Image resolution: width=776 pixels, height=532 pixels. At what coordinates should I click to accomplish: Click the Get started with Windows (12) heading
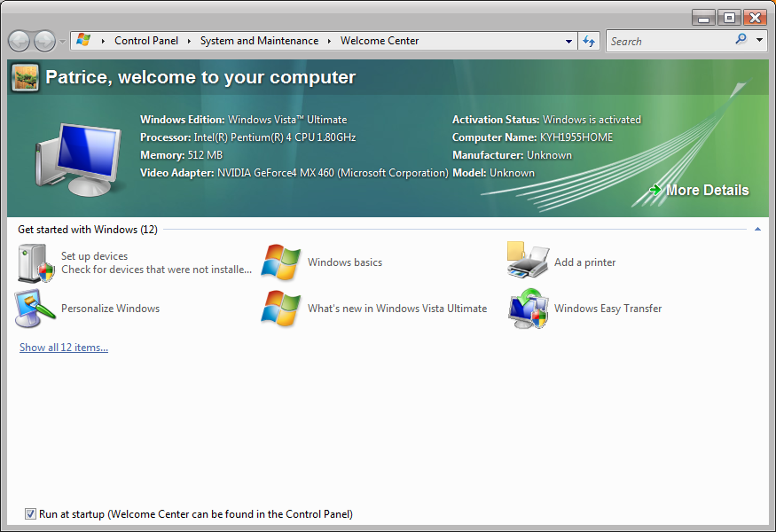(x=88, y=230)
